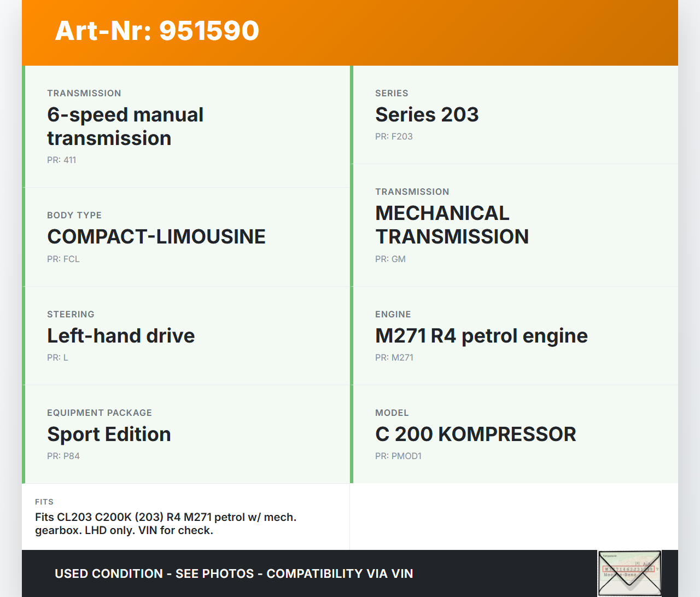The width and height of the screenshot is (700, 597).
Task: Click the "STEERING" label
Action: tap(71, 315)
